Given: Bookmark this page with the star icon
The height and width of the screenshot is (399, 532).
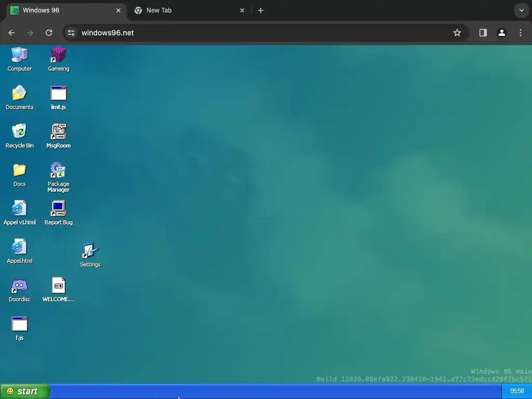Looking at the screenshot, I should coord(457,33).
